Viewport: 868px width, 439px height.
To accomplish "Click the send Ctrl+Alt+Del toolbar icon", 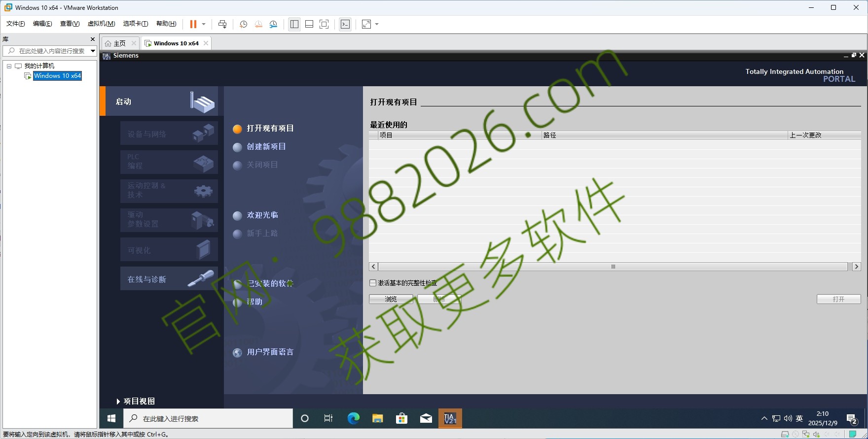I will coord(222,24).
